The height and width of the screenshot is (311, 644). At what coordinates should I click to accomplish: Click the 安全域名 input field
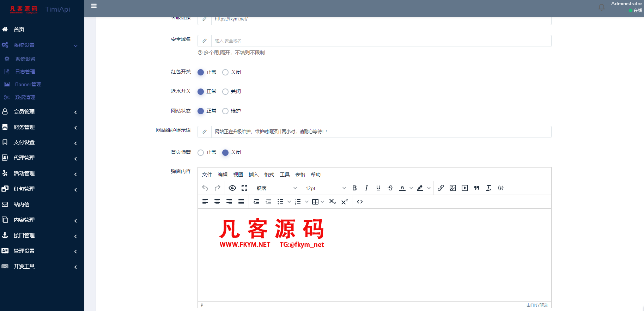(381, 41)
